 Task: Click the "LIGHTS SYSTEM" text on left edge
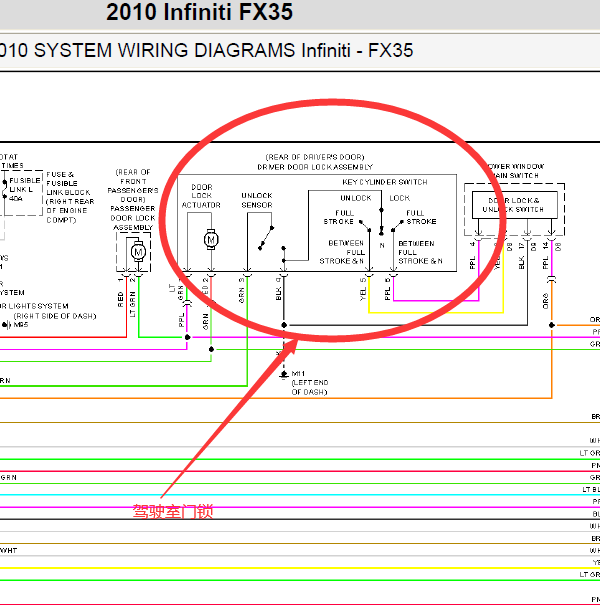[x=38, y=306]
